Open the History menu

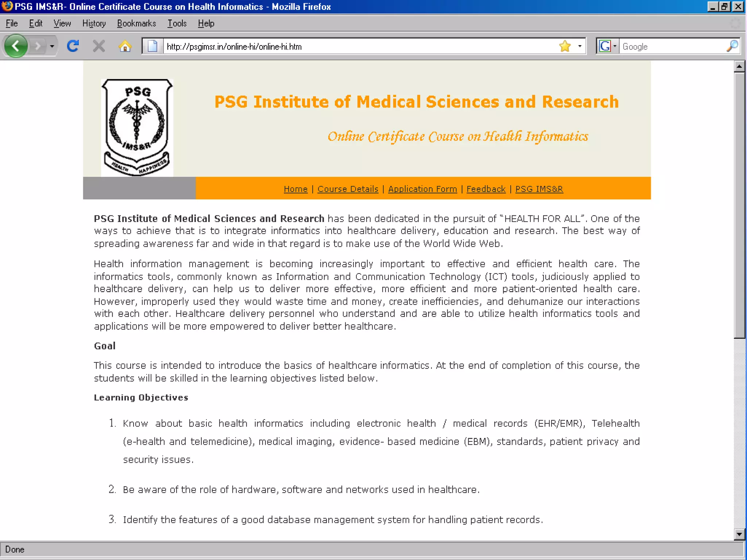point(94,23)
